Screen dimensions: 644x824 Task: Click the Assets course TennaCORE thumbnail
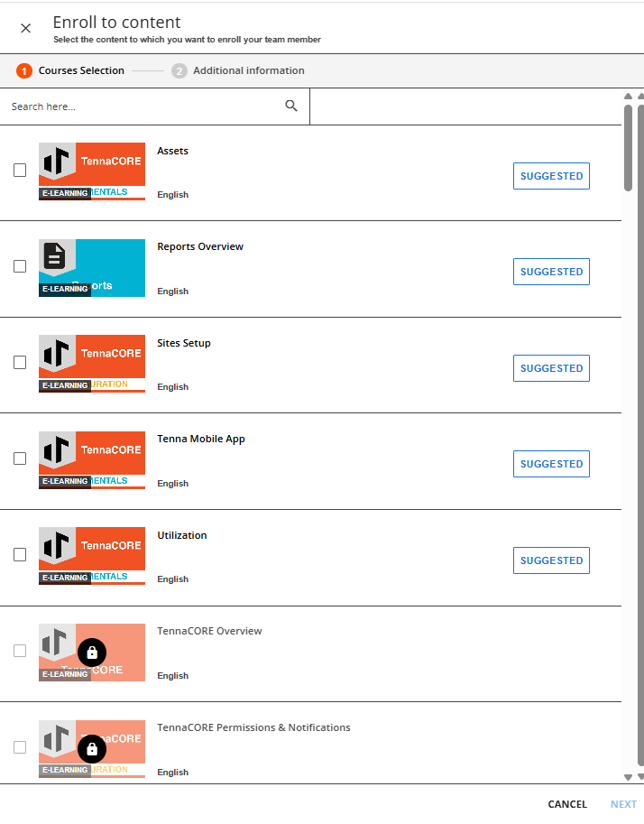[x=92, y=171]
